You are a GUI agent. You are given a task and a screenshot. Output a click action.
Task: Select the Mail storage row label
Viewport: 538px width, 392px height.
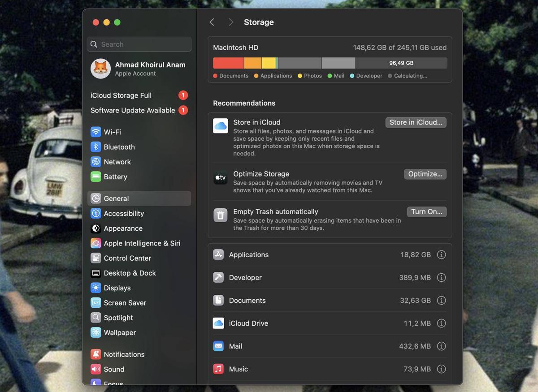point(235,346)
